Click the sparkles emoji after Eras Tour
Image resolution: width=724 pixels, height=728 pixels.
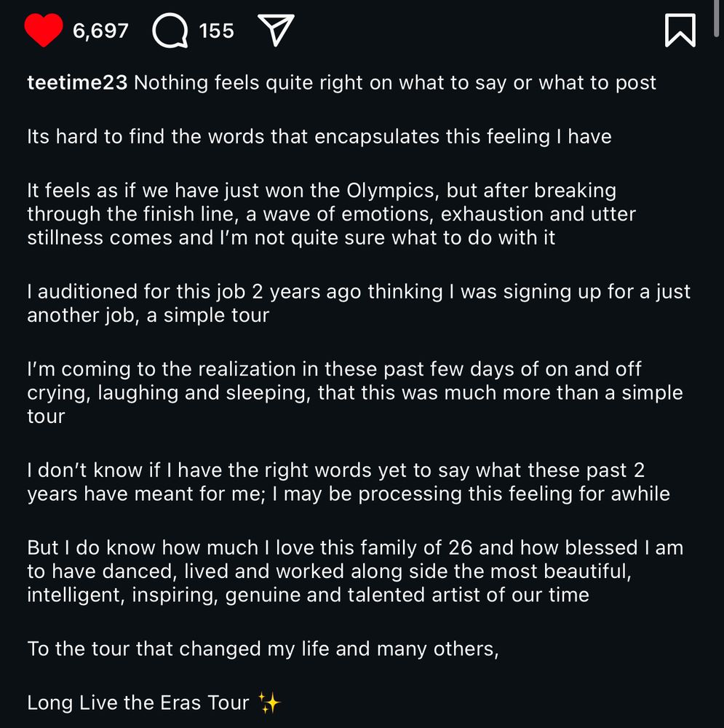click(269, 703)
